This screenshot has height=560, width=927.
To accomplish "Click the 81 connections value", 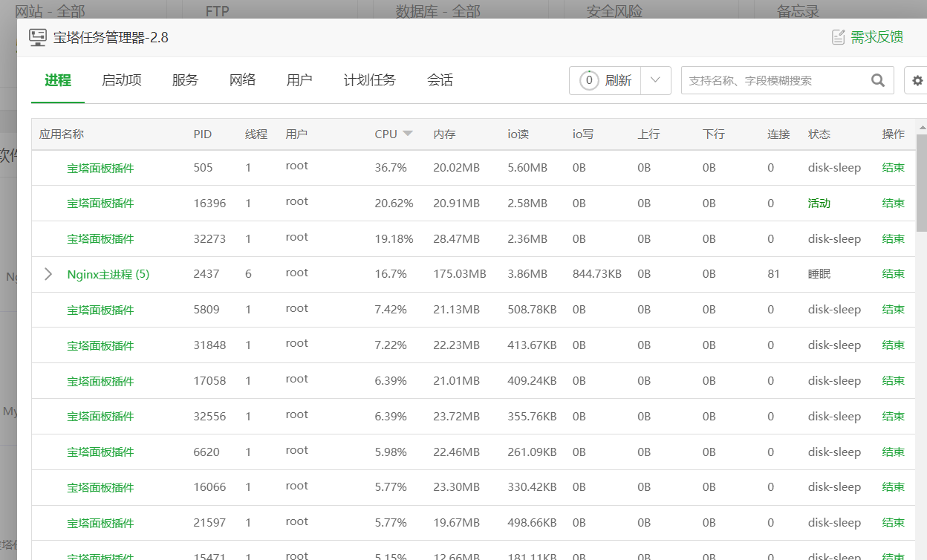I will pyautogui.click(x=774, y=274).
